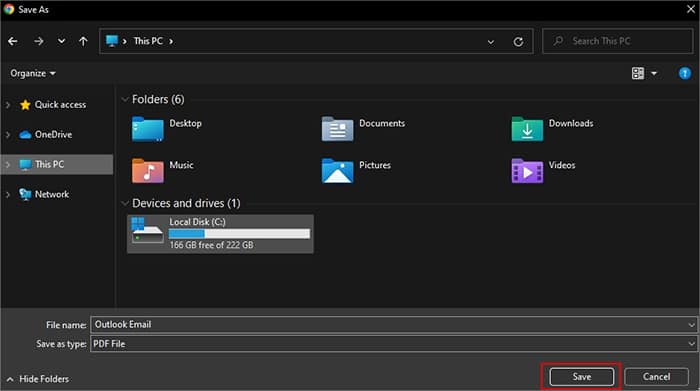This screenshot has width=700, height=391.
Task: Open the Save as type combo box
Action: tap(393, 344)
